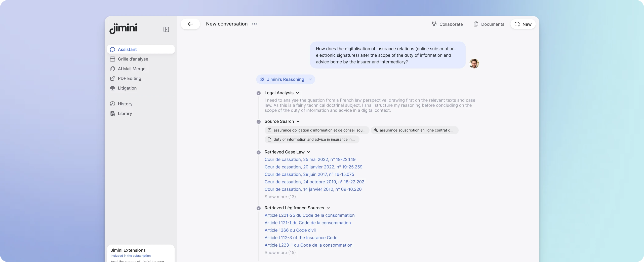Collapse the Legal Analysis section

click(x=297, y=93)
